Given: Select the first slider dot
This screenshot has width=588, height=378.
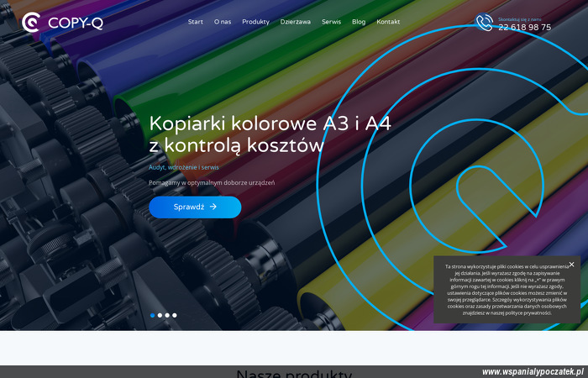Looking at the screenshot, I should coord(152,315).
